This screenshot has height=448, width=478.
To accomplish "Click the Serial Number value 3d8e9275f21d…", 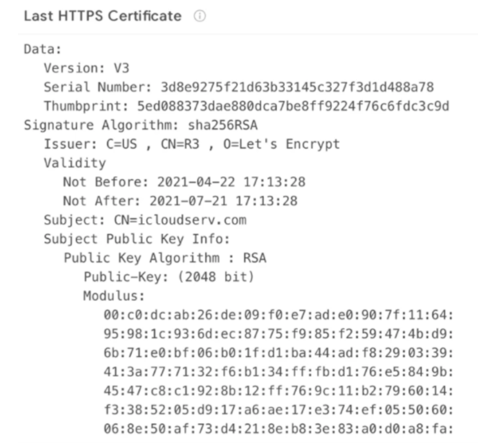I will (297, 87).
